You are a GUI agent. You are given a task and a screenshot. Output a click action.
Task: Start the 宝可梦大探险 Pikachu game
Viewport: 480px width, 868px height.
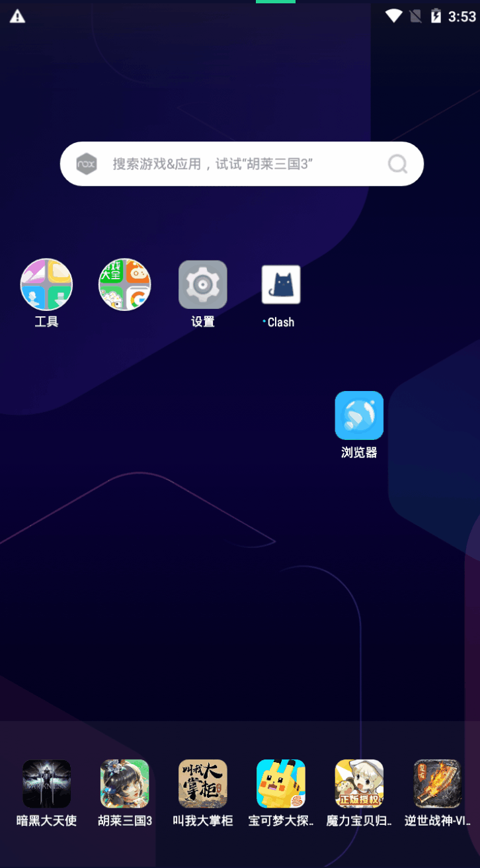point(281,784)
